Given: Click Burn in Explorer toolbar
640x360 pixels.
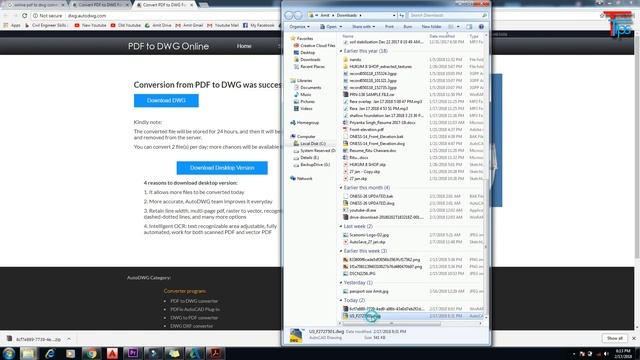Looking at the screenshot, I should 407,27.
